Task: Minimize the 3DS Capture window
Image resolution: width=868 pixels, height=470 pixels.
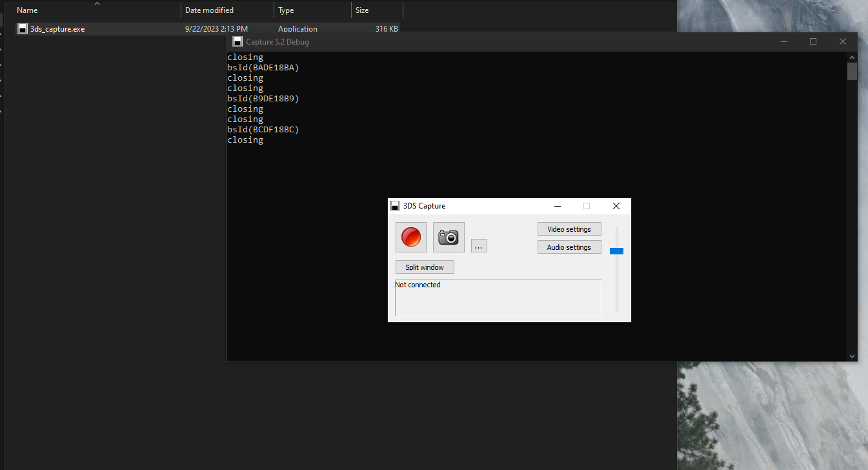Action: (557, 206)
